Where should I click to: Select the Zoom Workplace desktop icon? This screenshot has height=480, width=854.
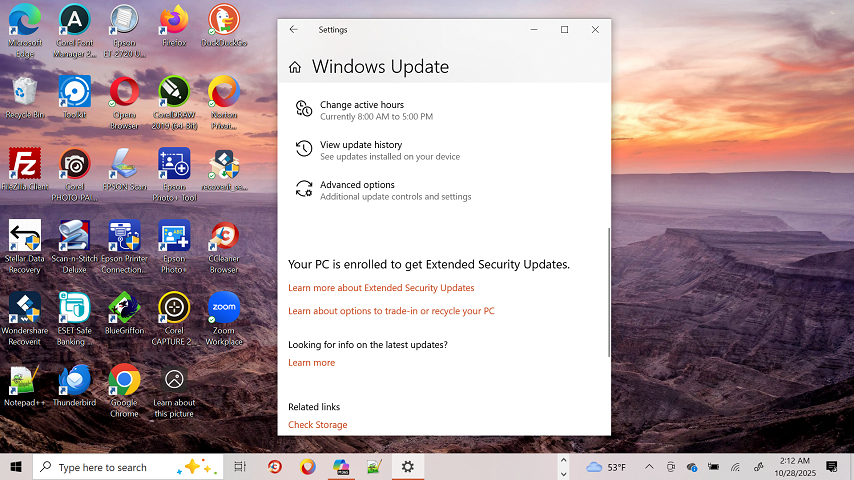tap(223, 310)
